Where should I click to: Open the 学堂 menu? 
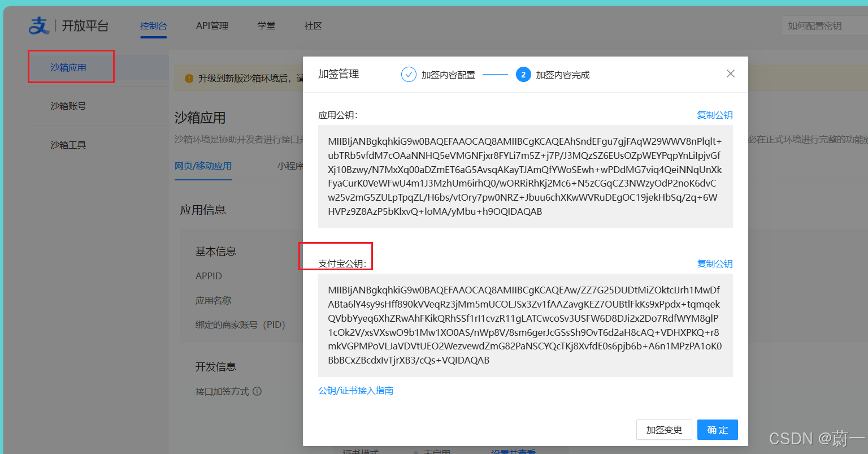coord(266,26)
